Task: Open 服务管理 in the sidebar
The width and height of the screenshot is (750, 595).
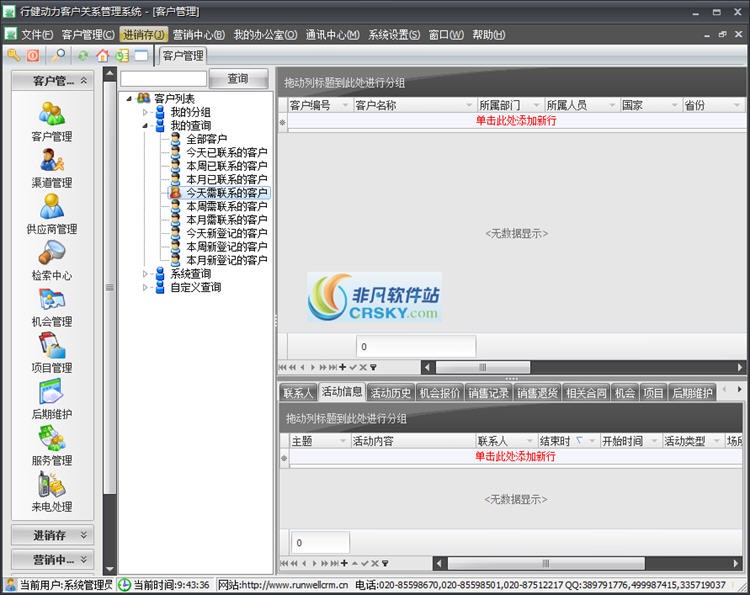Action: (x=52, y=446)
